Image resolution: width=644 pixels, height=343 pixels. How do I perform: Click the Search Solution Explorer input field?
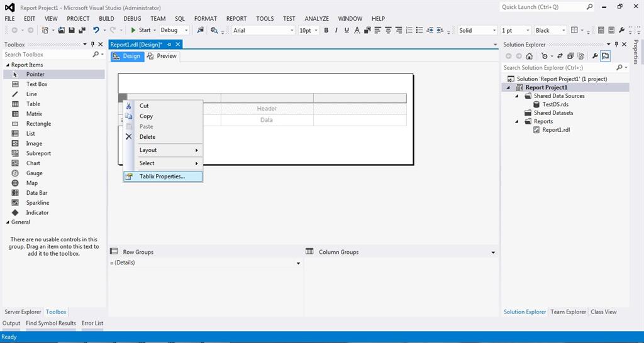click(558, 68)
